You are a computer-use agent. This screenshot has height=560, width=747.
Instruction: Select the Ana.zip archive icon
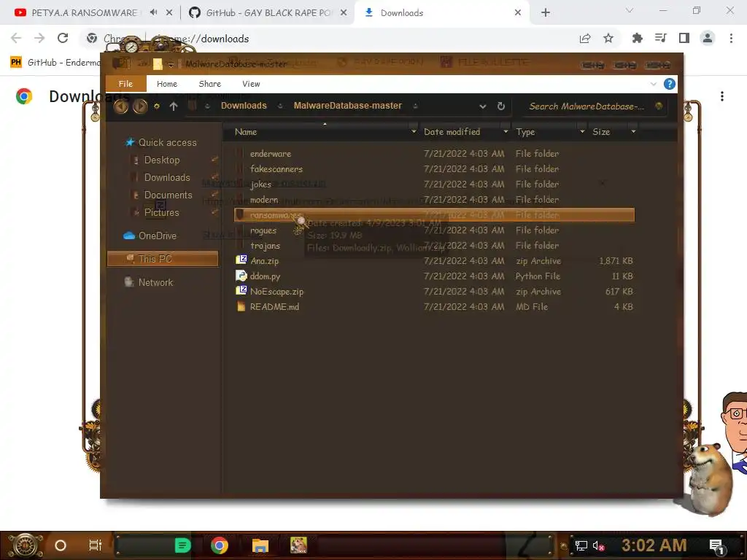[241, 260]
